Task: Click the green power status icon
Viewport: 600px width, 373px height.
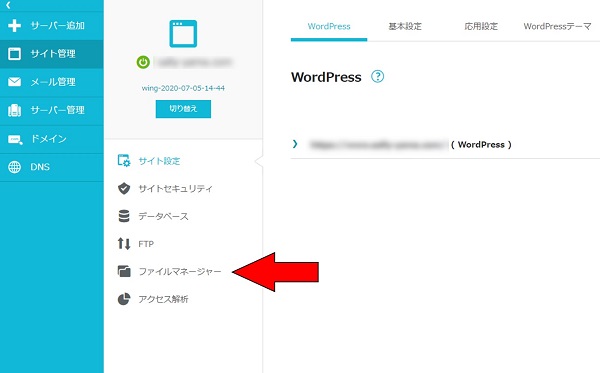Action: [143, 62]
